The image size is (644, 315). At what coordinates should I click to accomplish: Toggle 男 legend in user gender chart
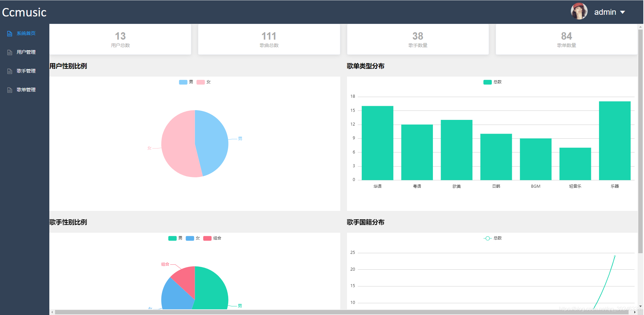click(x=186, y=82)
